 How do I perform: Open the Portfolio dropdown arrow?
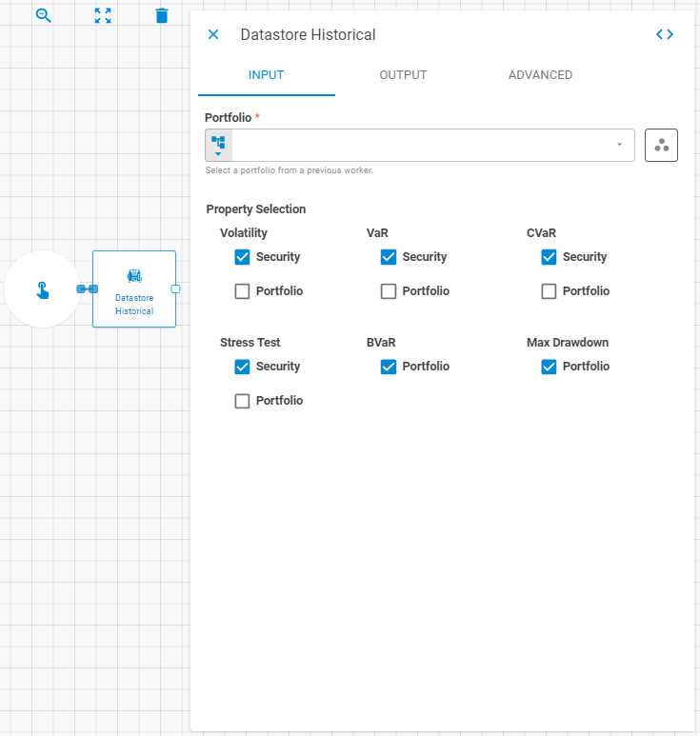coord(619,145)
